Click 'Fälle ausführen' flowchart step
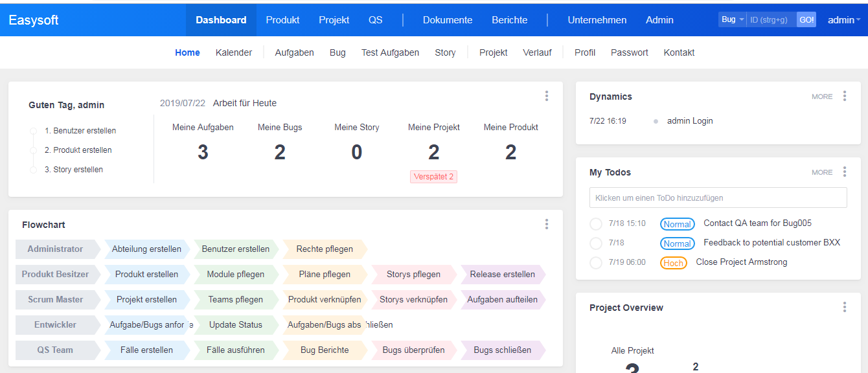 pos(236,350)
